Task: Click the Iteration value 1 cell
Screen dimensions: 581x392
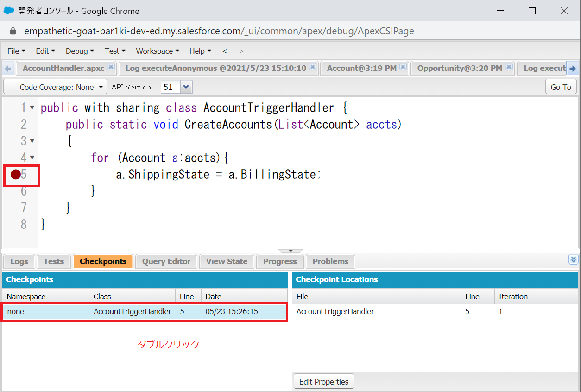Action: point(536,311)
